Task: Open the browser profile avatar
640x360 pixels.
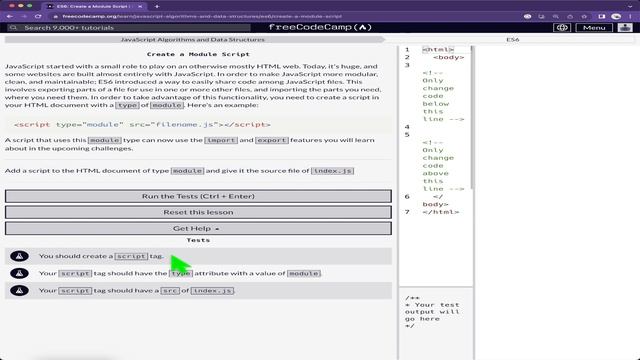Action: click(616, 16)
